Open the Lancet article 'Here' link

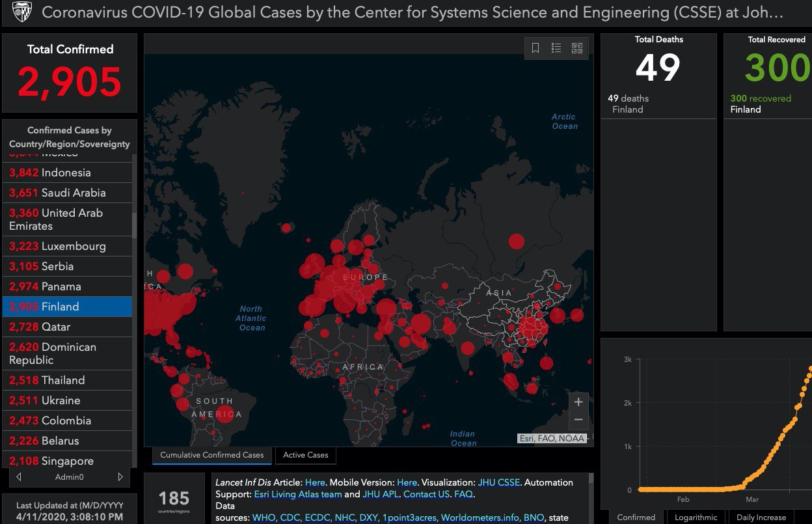click(x=315, y=482)
